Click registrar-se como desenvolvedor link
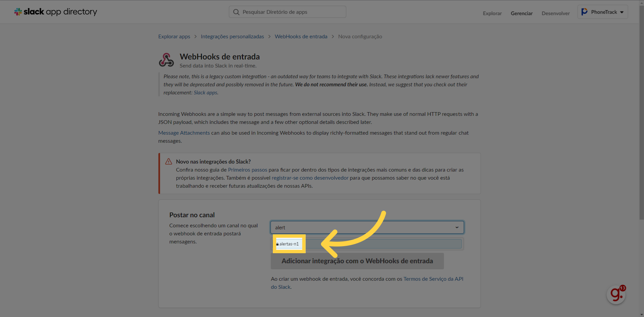This screenshot has width=644, height=317. 310,178
